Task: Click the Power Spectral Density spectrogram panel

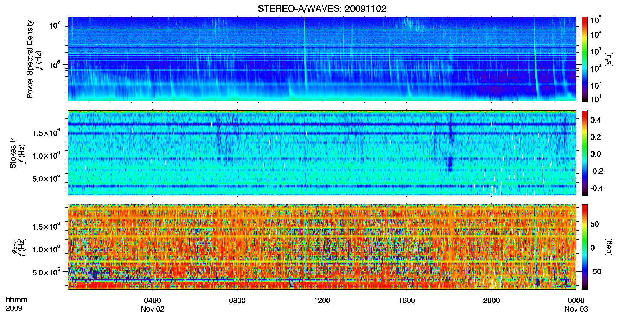Action: [x=322, y=59]
